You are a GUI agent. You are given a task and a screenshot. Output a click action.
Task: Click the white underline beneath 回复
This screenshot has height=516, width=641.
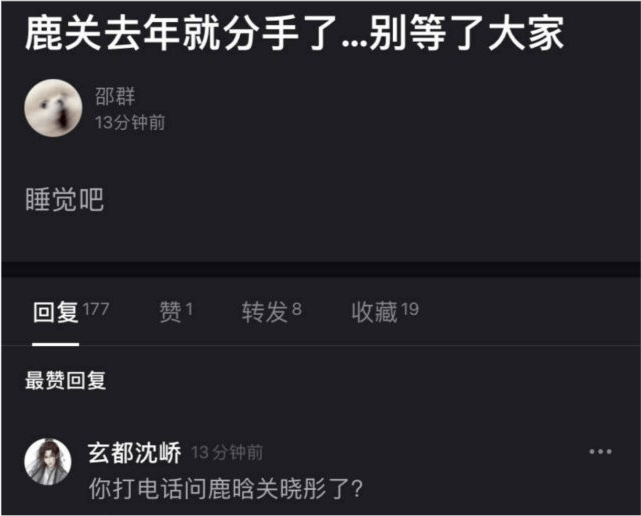pyautogui.click(x=56, y=344)
